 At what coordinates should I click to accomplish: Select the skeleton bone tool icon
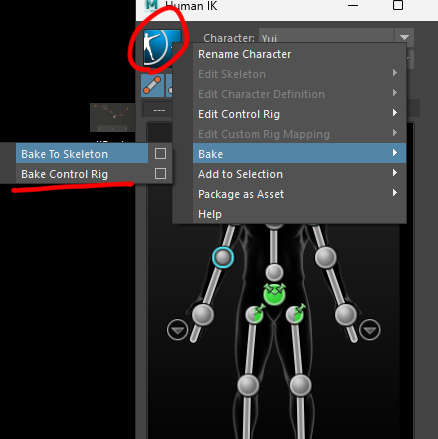tap(152, 85)
